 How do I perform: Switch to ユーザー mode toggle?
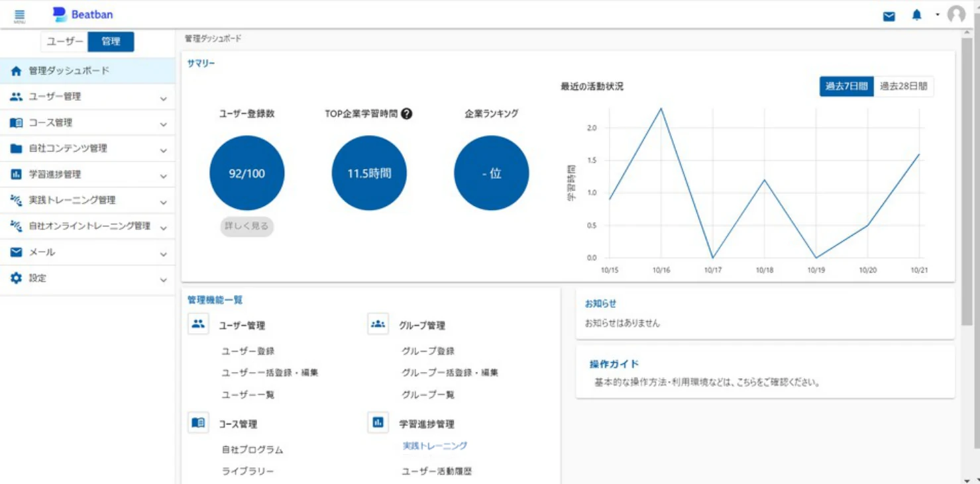tap(65, 42)
